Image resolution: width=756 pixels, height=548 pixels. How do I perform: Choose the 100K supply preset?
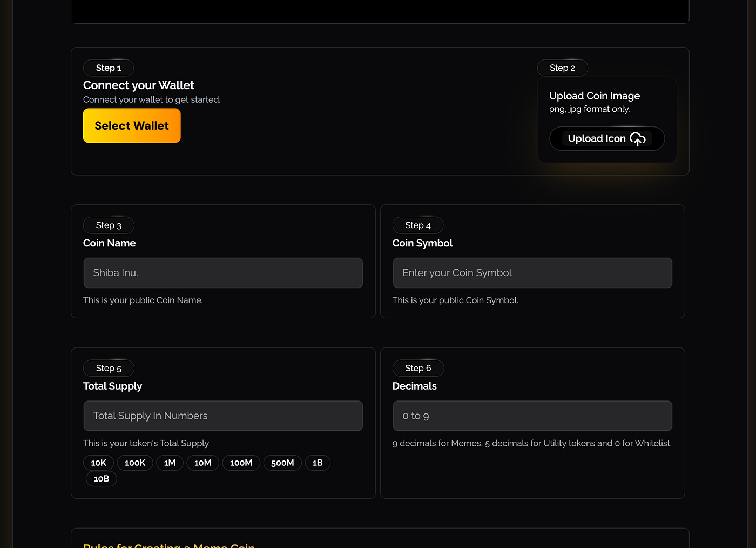[x=135, y=463]
